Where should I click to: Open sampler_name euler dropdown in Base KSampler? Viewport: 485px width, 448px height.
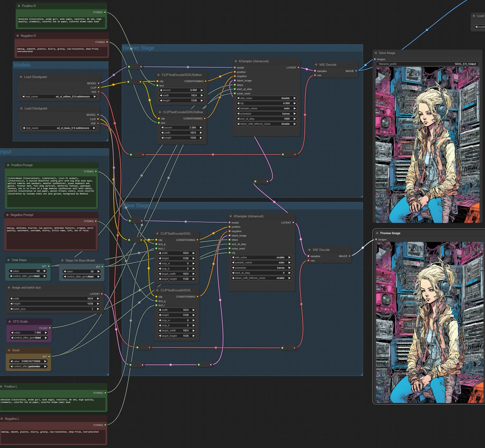261,262
